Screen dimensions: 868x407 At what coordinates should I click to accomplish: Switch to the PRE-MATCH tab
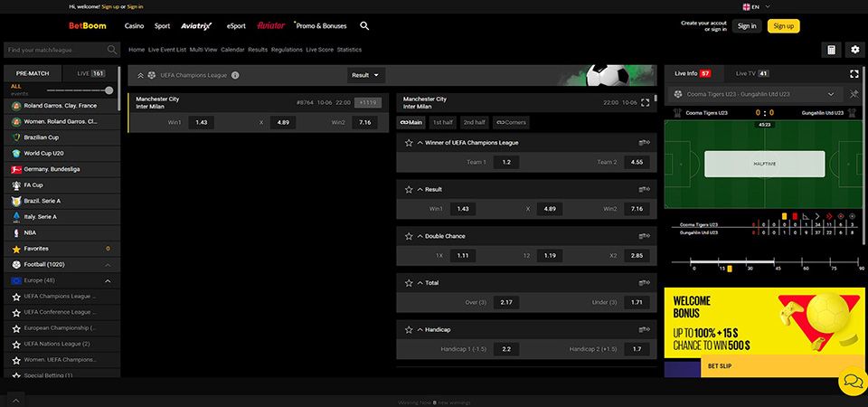[33, 73]
